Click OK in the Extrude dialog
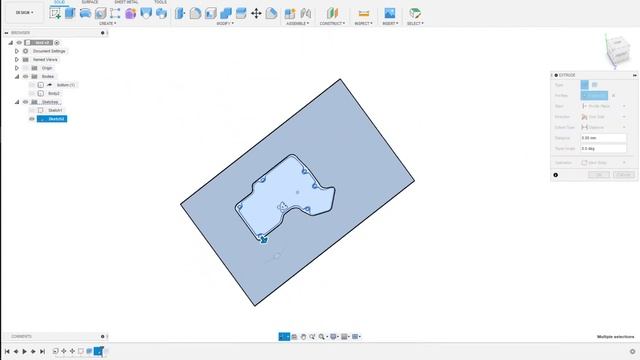 tap(599, 175)
